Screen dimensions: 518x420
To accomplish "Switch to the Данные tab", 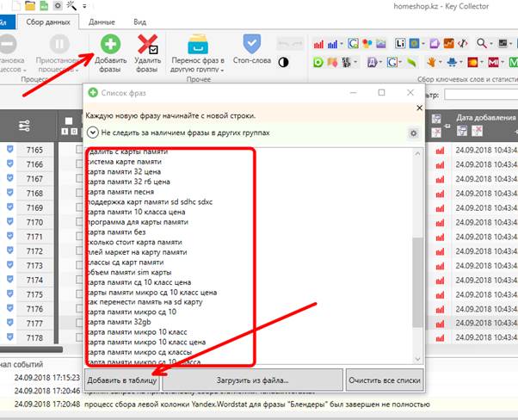I will click(102, 19).
